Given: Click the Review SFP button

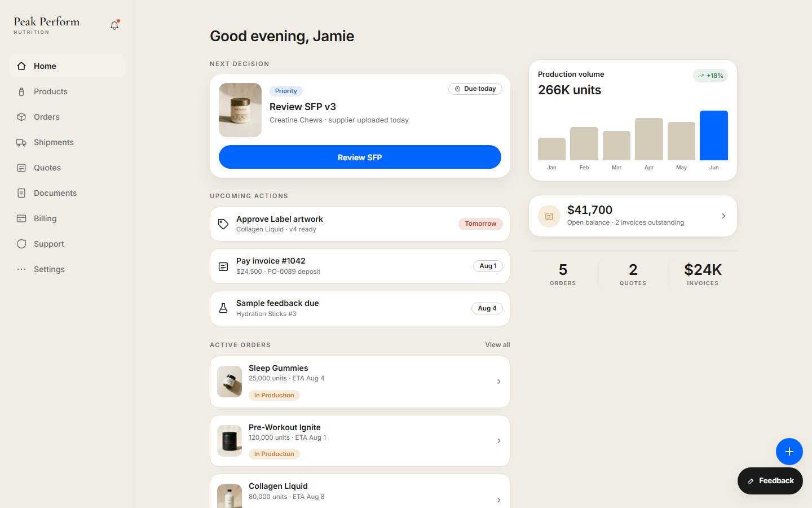Looking at the screenshot, I should pos(360,157).
